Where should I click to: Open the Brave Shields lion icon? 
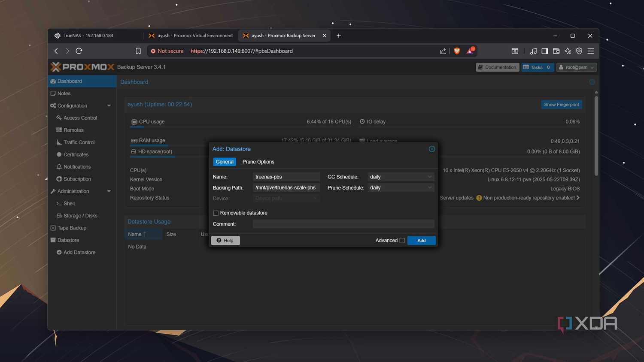[457, 51]
